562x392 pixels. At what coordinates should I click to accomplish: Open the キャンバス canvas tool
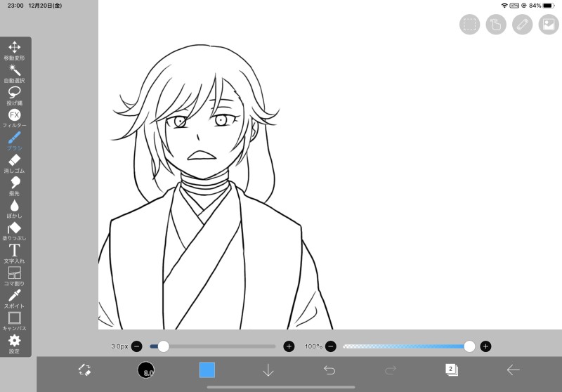(14, 322)
